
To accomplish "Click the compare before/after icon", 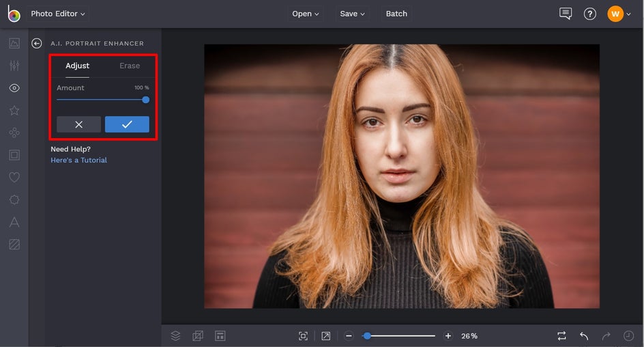I will point(562,336).
